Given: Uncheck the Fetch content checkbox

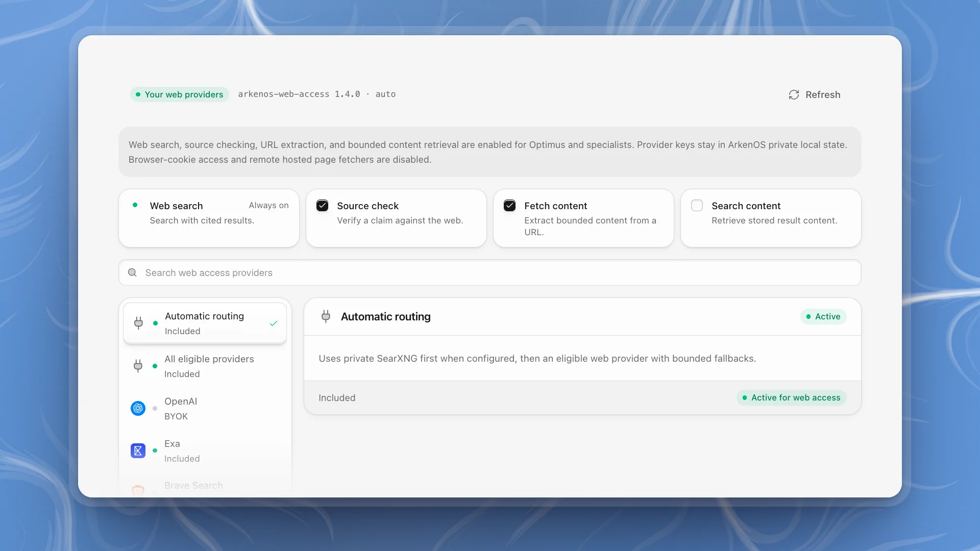Looking at the screenshot, I should 510,206.
